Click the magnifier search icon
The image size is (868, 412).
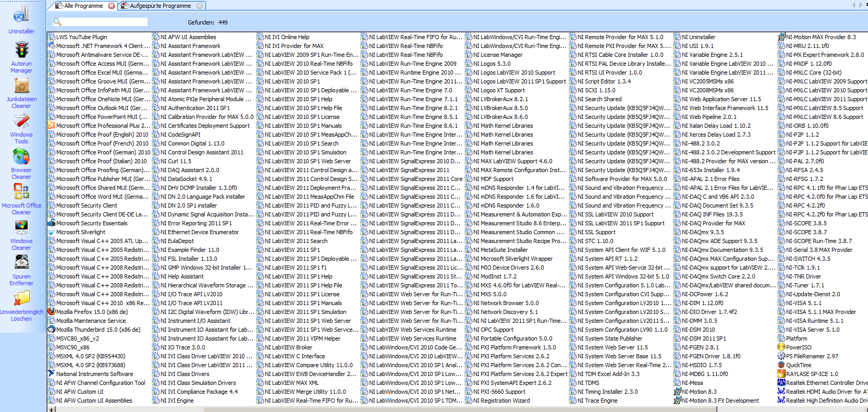[57, 22]
